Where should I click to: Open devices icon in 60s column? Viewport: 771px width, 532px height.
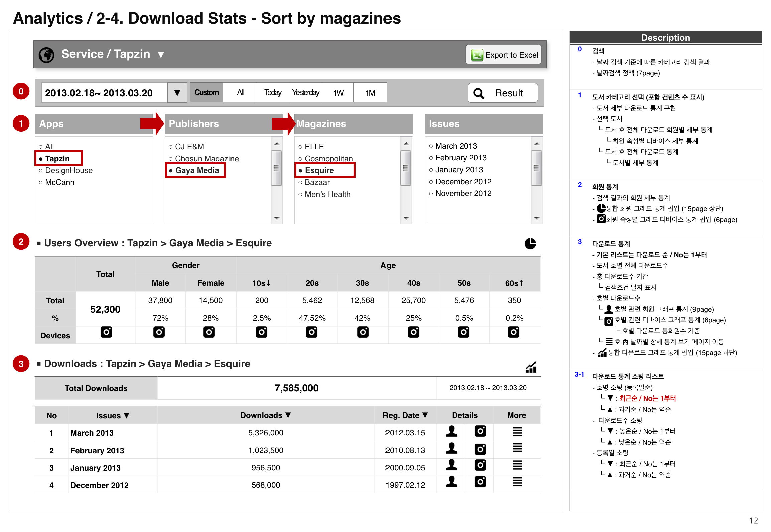tap(514, 332)
